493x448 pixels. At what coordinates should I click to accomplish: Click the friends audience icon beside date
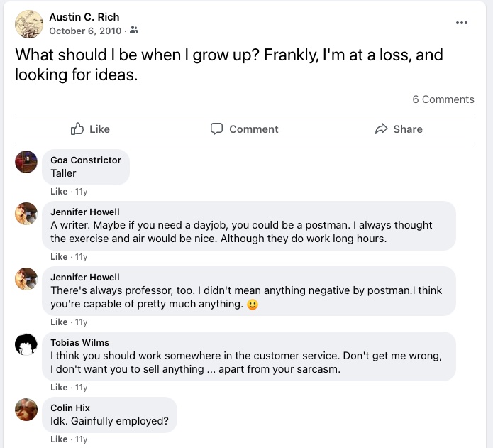click(x=135, y=31)
